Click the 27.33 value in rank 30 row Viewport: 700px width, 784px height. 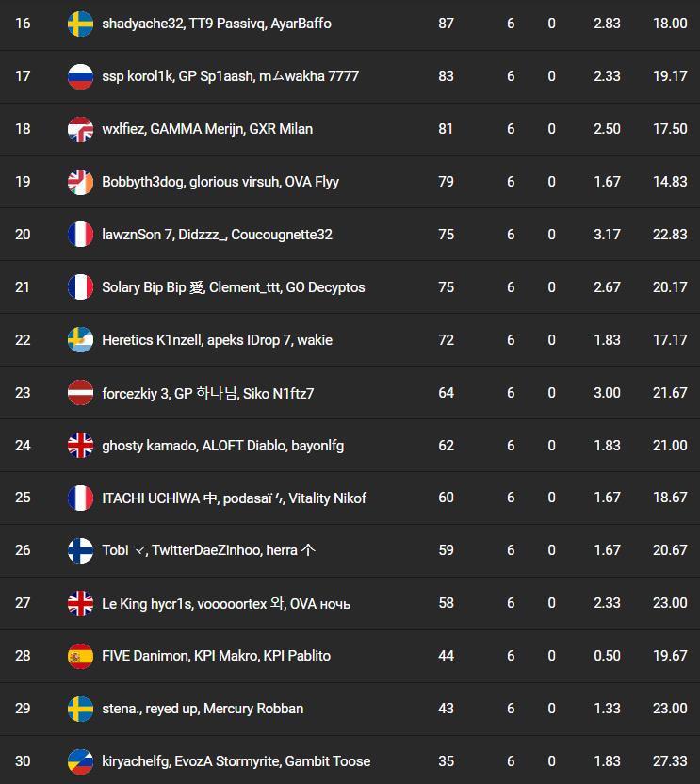pos(670,761)
